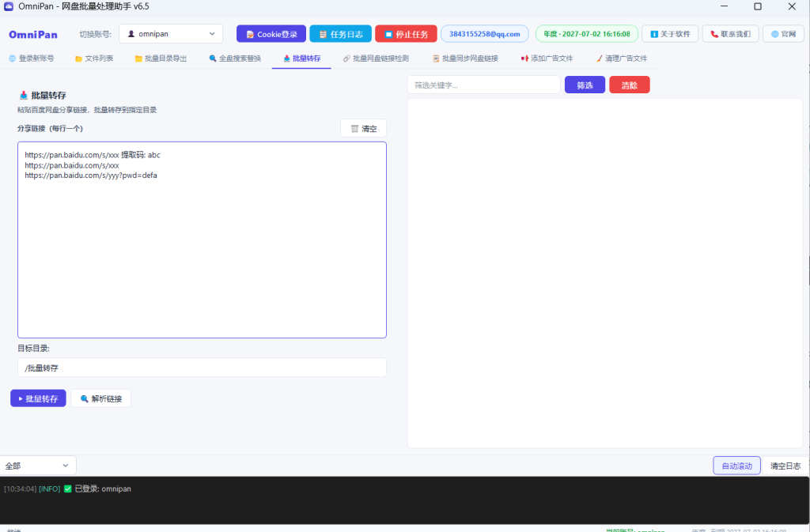Image resolution: width=810 pixels, height=532 pixels.
Task: Visit 官网 website button
Action: coord(783,34)
